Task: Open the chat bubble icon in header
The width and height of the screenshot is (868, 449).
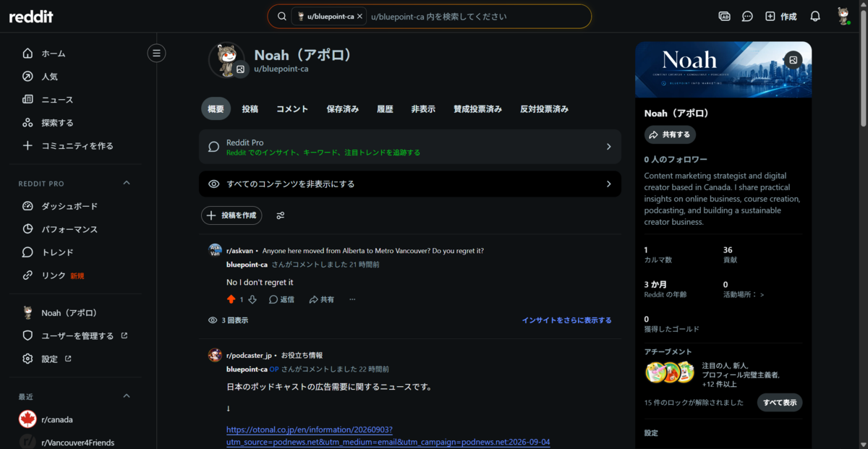Action: tap(747, 16)
